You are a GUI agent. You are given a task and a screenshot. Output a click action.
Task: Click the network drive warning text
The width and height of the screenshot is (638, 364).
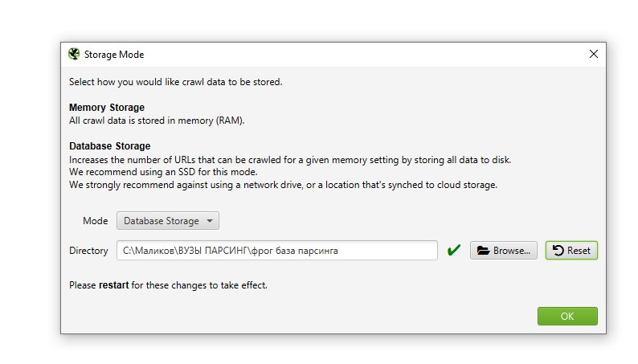coord(283,185)
